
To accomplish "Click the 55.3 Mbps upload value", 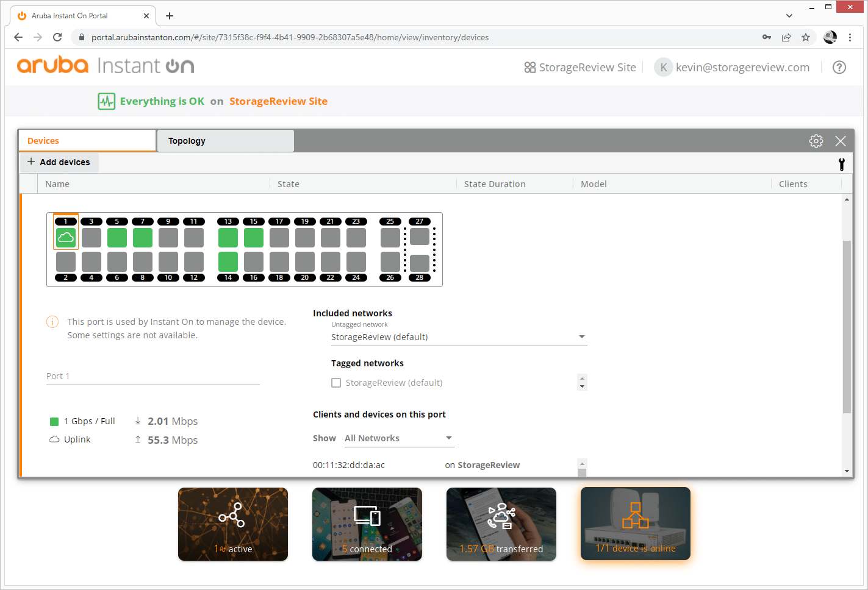I will point(173,440).
